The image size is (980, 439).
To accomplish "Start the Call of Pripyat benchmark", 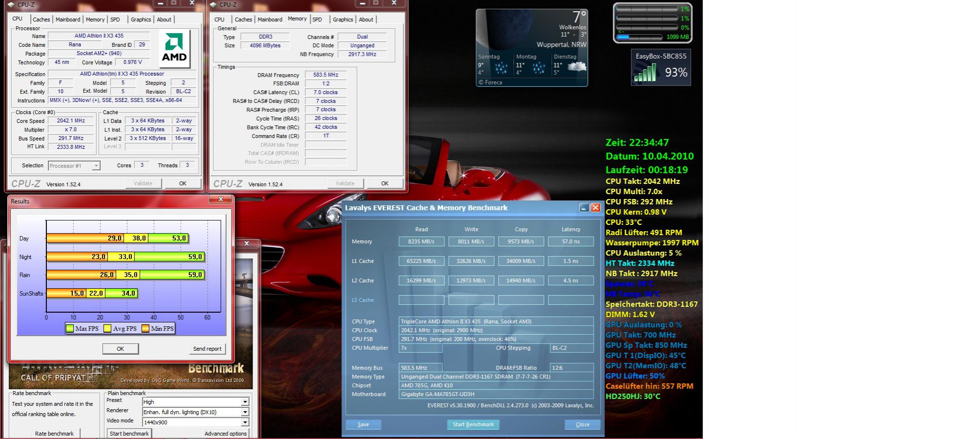I will click(129, 433).
